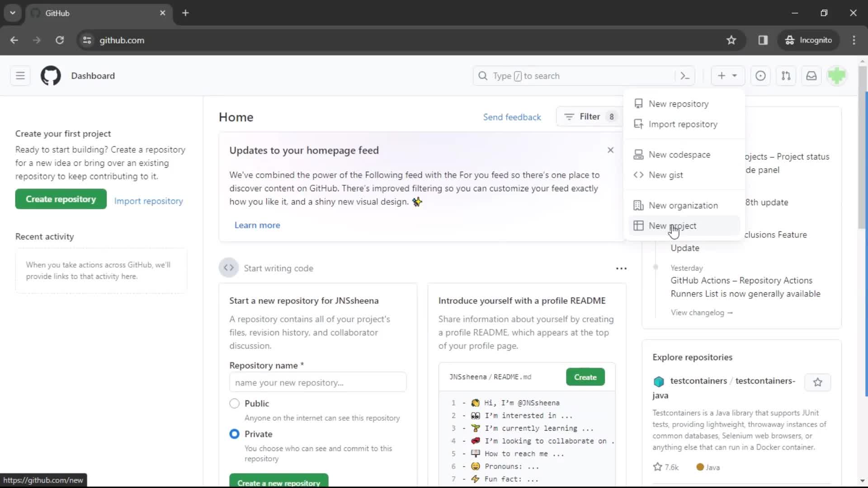
Task: Click the GitHub Octocat home icon
Action: click(51, 75)
